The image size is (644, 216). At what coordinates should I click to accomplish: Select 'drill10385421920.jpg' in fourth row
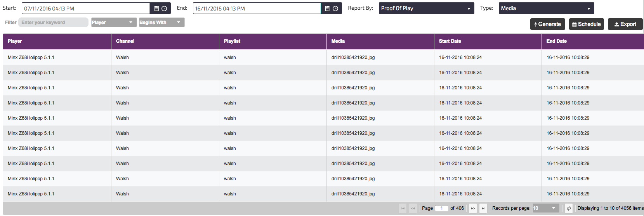pos(353,103)
